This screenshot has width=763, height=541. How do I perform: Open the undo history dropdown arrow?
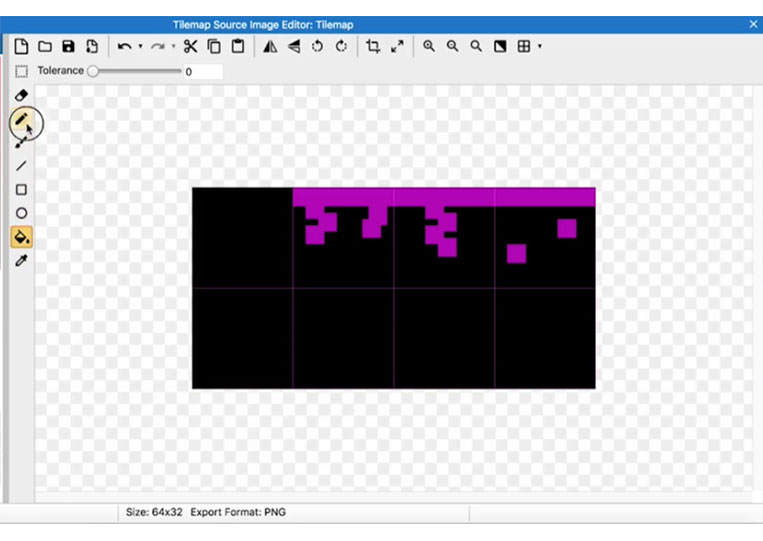[x=140, y=47]
